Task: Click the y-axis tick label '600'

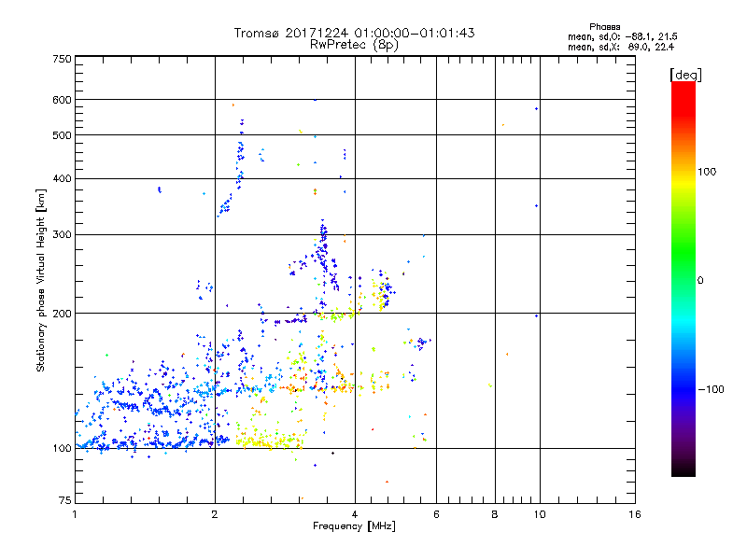Action: click(x=63, y=100)
